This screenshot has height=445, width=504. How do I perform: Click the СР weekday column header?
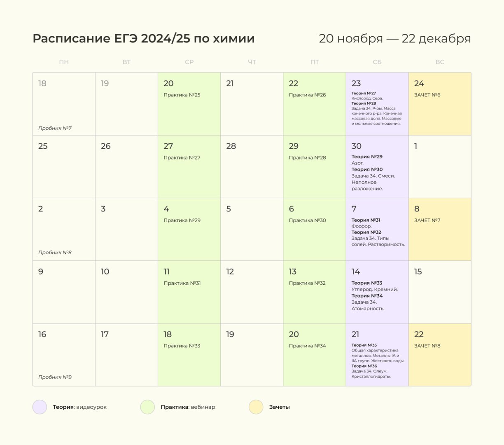[x=189, y=62]
